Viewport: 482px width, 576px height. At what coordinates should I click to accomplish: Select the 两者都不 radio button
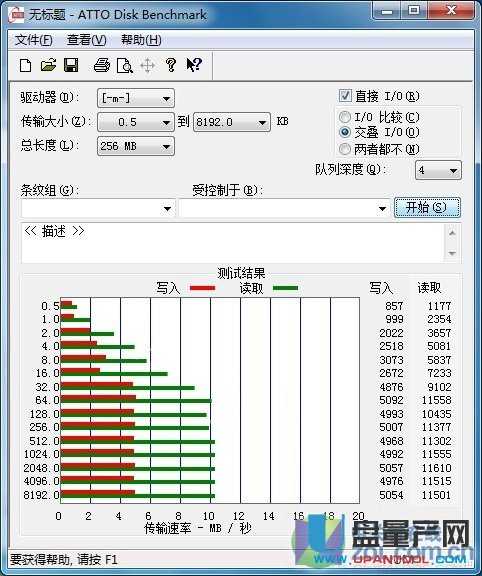[345, 149]
